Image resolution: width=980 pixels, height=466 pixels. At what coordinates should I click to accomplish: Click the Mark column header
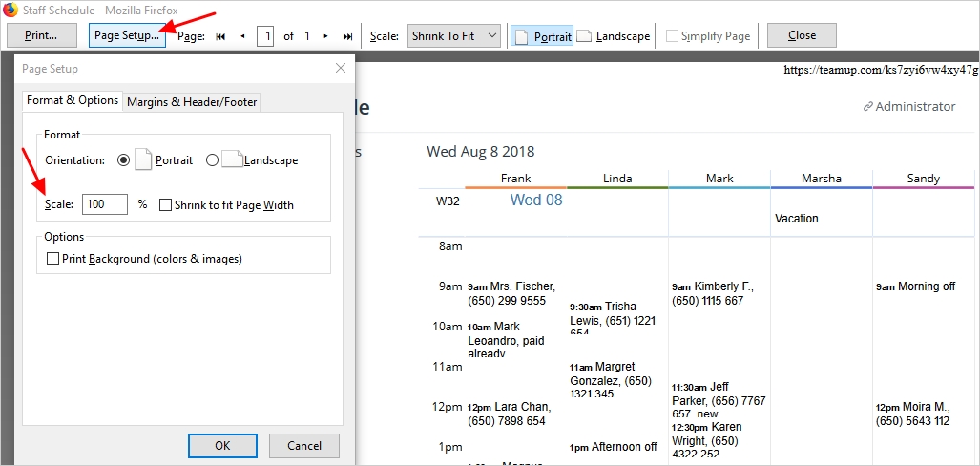coord(719,179)
